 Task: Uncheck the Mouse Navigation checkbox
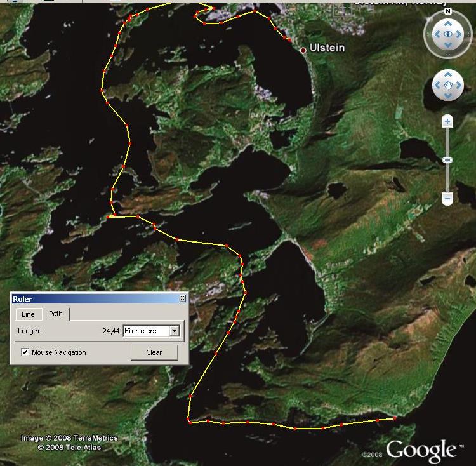25,352
